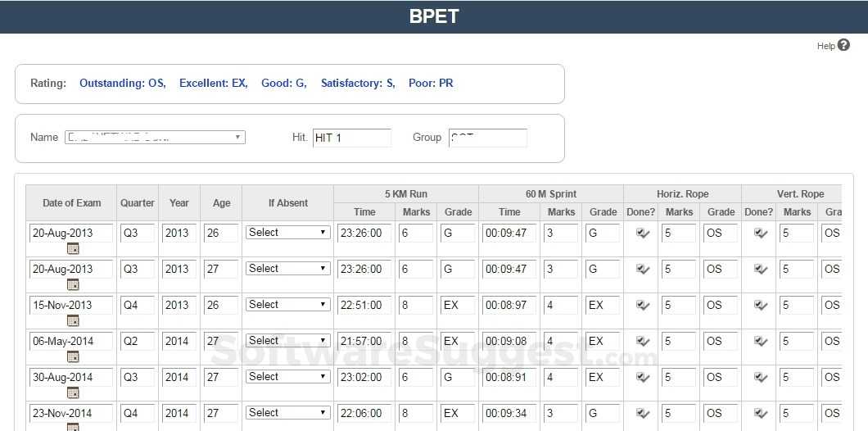The width and height of the screenshot is (868, 431).
Task: Toggle Horiz. Rope Done checkbox for 23-Nov-2014 row
Action: coord(643,414)
